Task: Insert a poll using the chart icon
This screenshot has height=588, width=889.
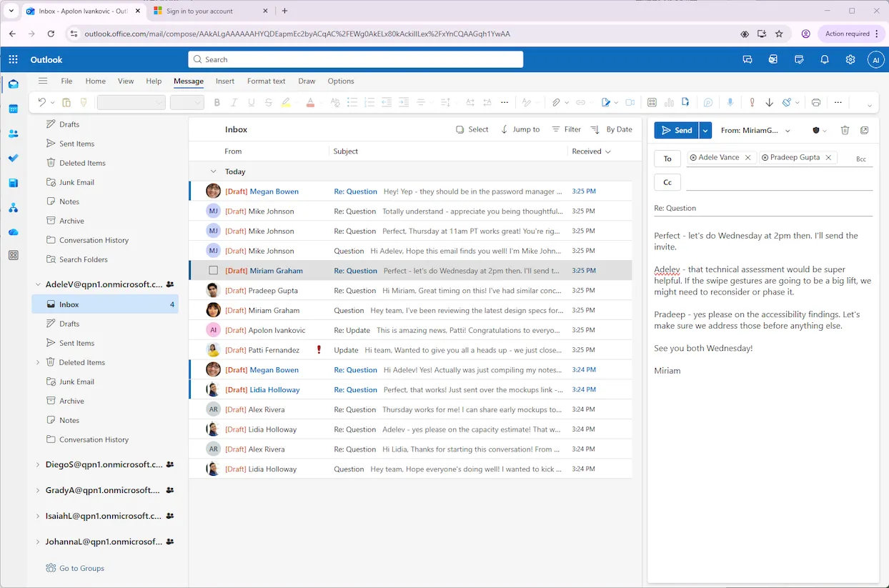Action: (x=669, y=102)
